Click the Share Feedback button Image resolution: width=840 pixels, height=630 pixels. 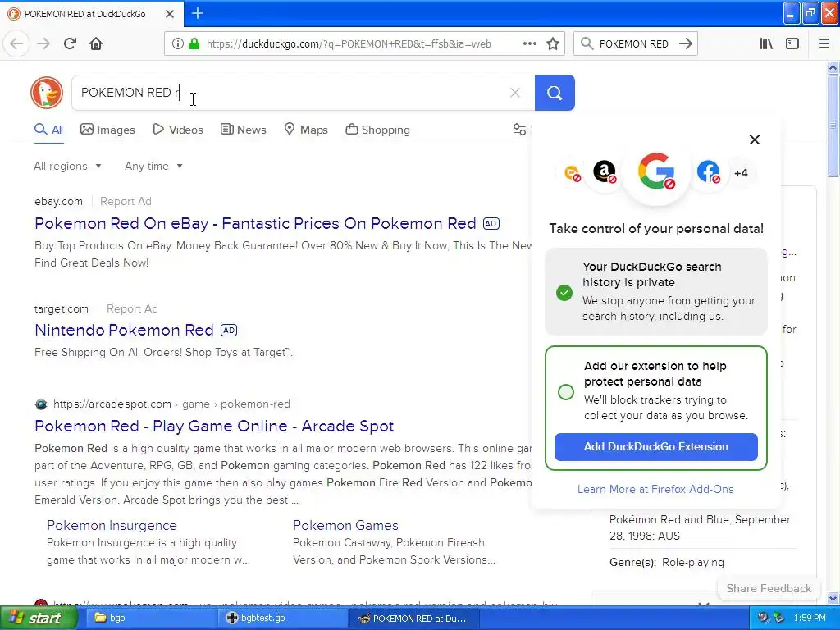tap(769, 588)
